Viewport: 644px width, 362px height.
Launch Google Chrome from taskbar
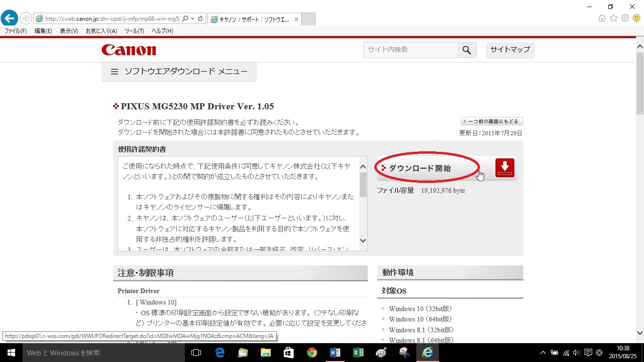[312, 353]
